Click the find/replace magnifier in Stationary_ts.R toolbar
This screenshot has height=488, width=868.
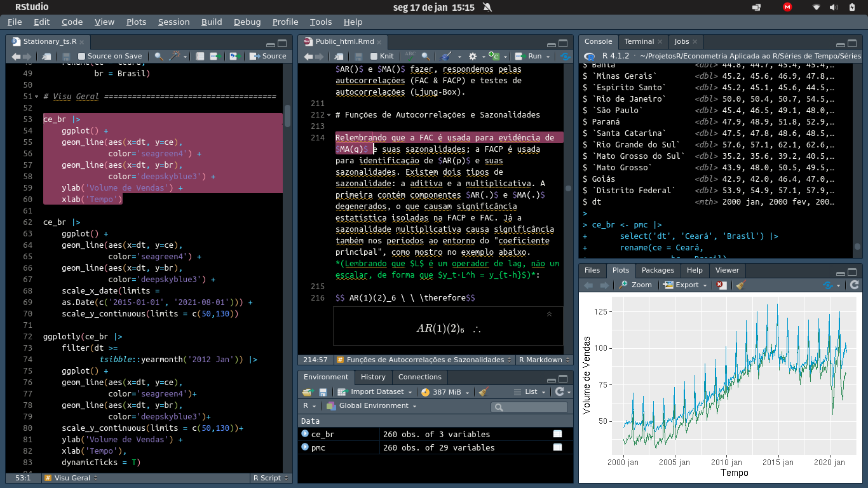coord(159,56)
